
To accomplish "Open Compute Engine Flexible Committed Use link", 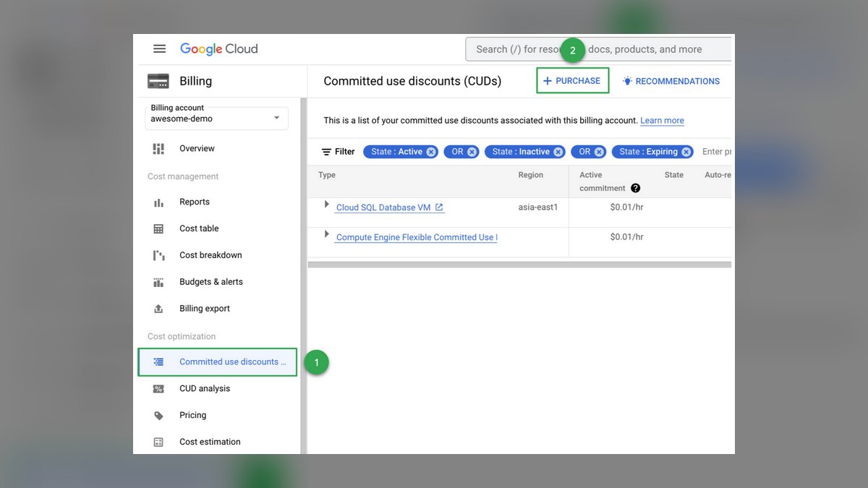I will [x=417, y=238].
